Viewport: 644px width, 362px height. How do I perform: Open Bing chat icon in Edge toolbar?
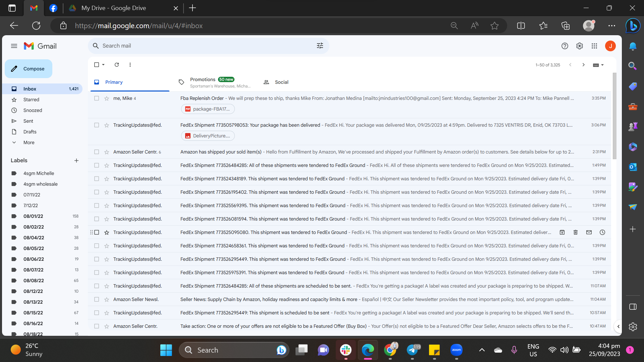pyautogui.click(x=633, y=25)
